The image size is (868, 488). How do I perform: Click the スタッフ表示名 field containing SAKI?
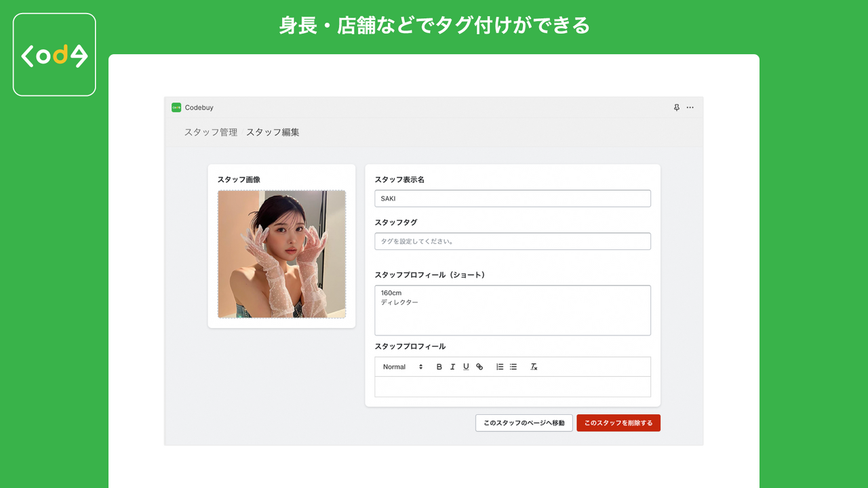coord(512,198)
